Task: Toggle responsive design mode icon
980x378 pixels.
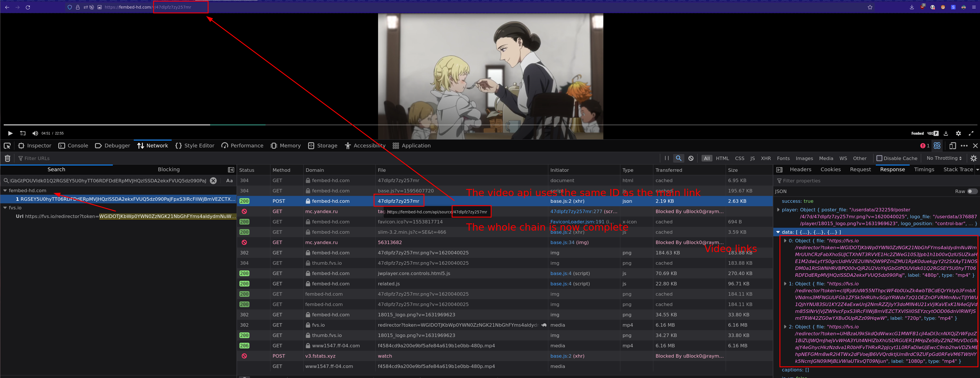Action: pyautogui.click(x=953, y=146)
